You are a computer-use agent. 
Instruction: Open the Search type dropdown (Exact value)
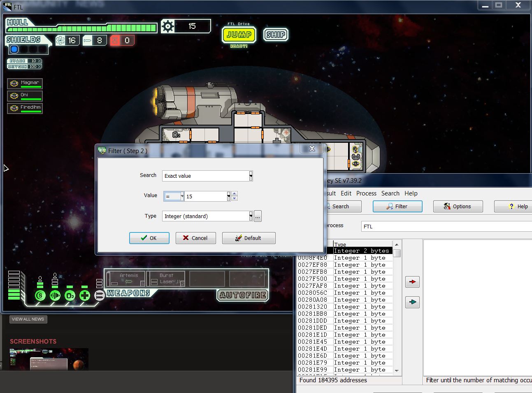pyautogui.click(x=251, y=176)
